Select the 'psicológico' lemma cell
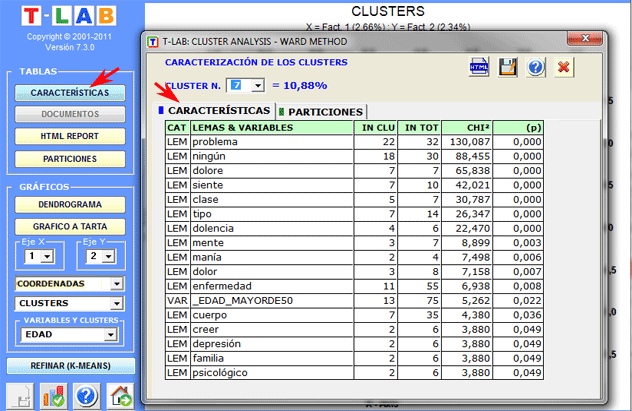Viewport: 632px width, 411px height. click(272, 373)
